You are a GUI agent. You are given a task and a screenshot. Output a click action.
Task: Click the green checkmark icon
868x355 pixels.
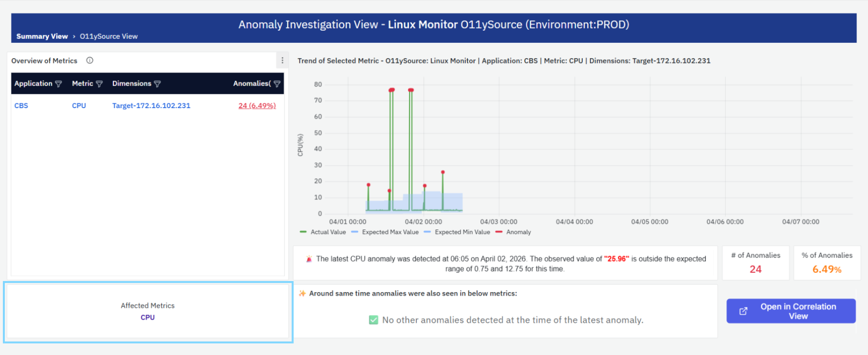click(374, 320)
